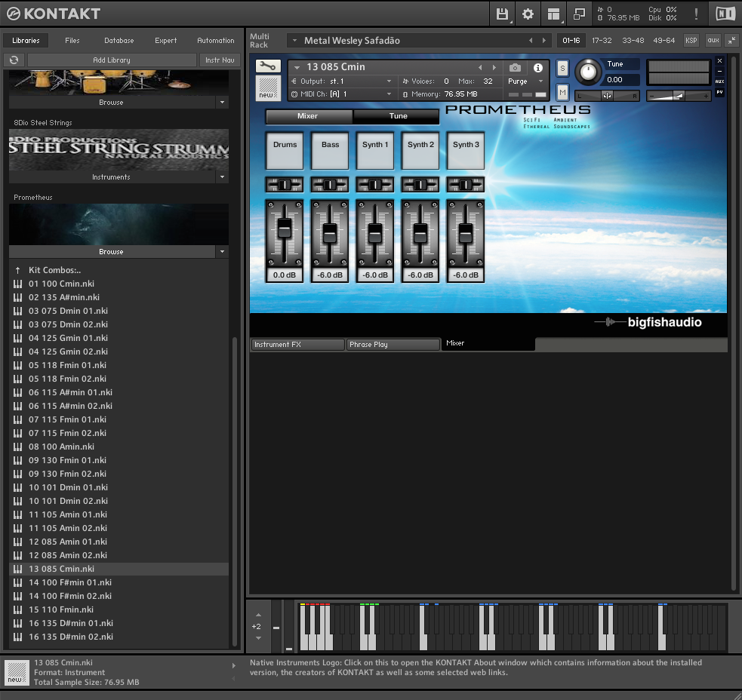Click the Add Library button

pos(112,60)
